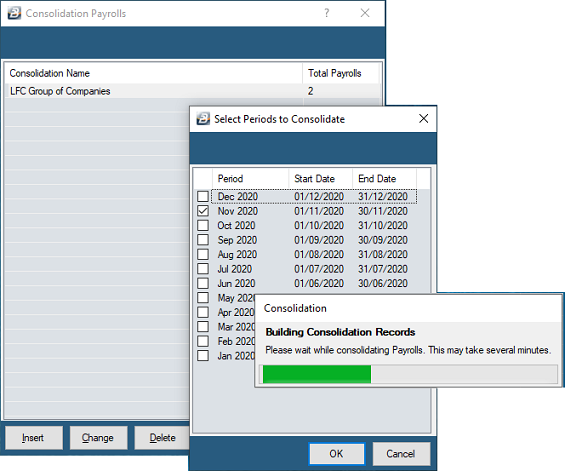Click the Consolidation Payrolls app icon
The width and height of the screenshot is (565, 471).
[14, 13]
